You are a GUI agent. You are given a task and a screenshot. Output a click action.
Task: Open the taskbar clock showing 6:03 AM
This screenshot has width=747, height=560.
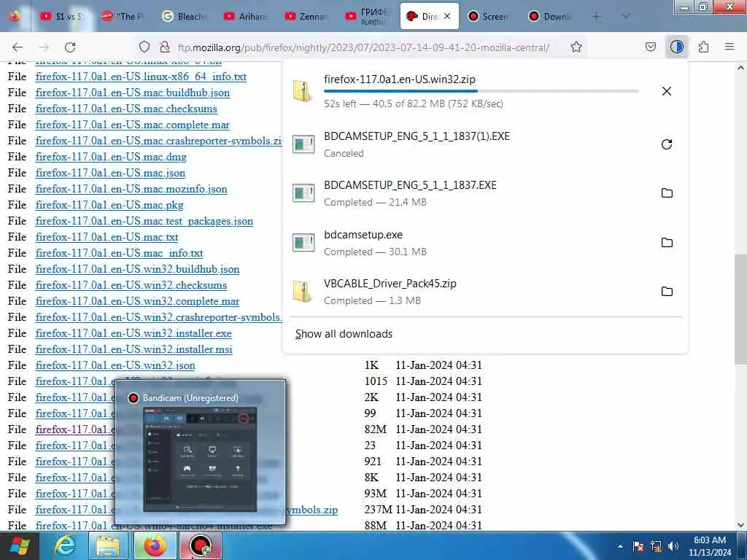tap(709, 546)
